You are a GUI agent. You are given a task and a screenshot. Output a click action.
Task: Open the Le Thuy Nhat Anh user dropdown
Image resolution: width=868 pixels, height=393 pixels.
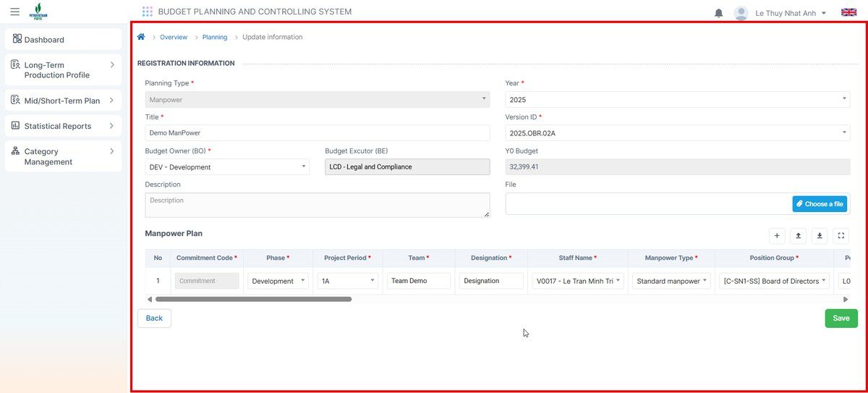click(791, 13)
